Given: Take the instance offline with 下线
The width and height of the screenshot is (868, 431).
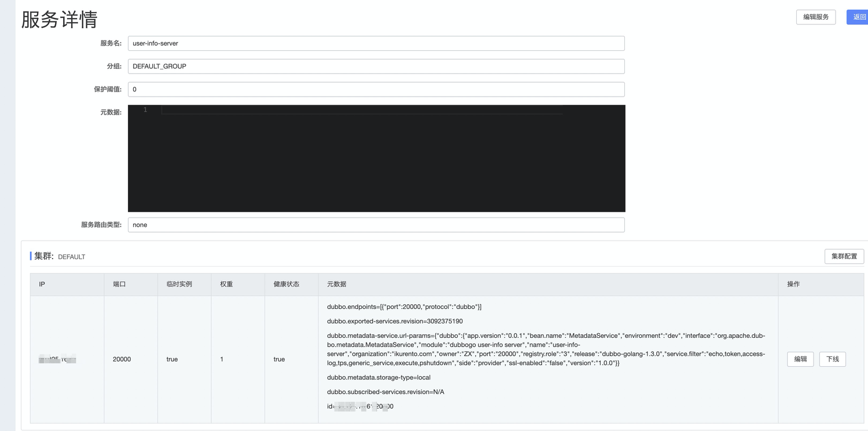Looking at the screenshot, I should tap(832, 359).
